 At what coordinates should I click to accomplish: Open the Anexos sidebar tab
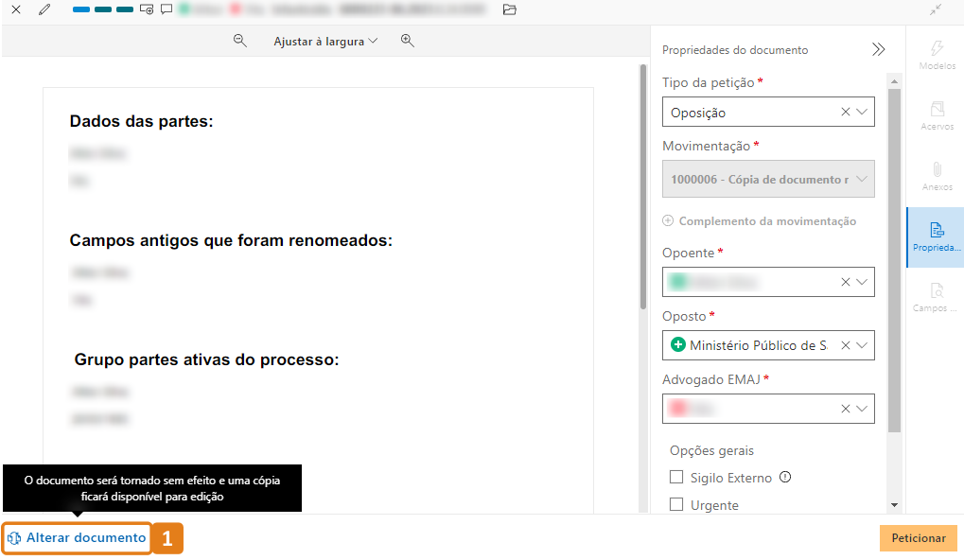(935, 176)
